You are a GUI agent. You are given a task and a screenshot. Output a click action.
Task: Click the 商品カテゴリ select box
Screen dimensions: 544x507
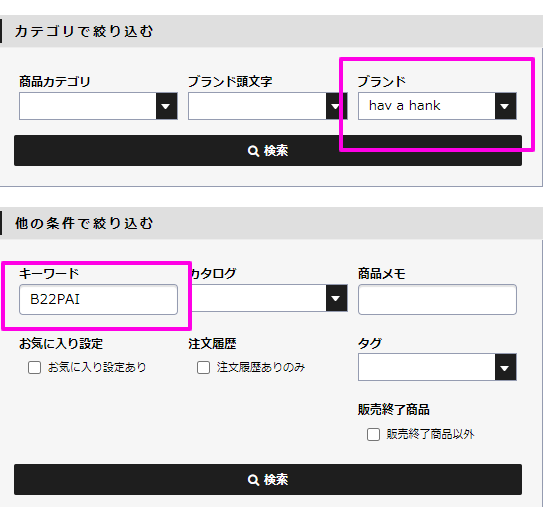tap(99, 106)
